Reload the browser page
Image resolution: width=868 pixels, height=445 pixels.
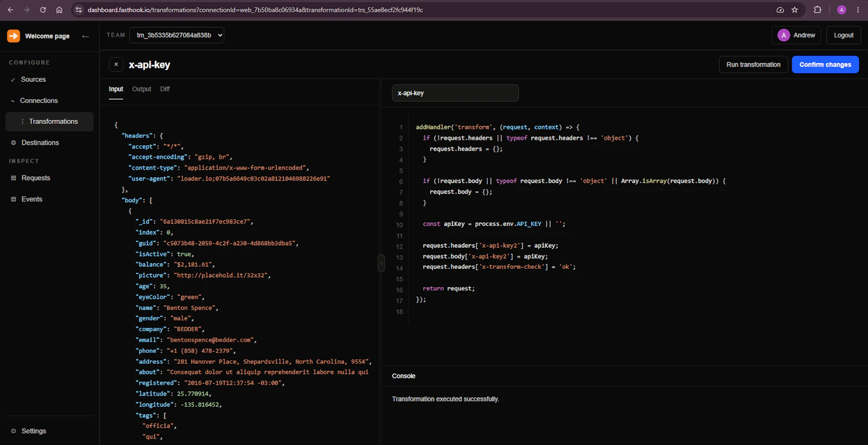coord(43,10)
